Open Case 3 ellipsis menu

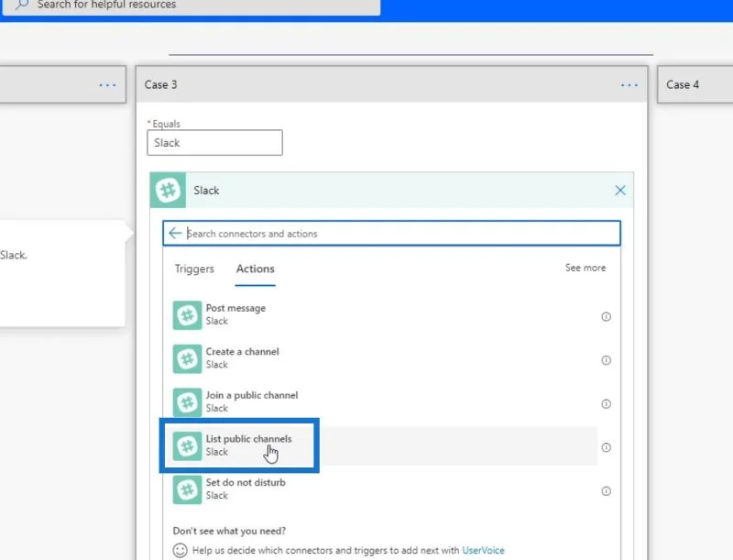(x=629, y=85)
